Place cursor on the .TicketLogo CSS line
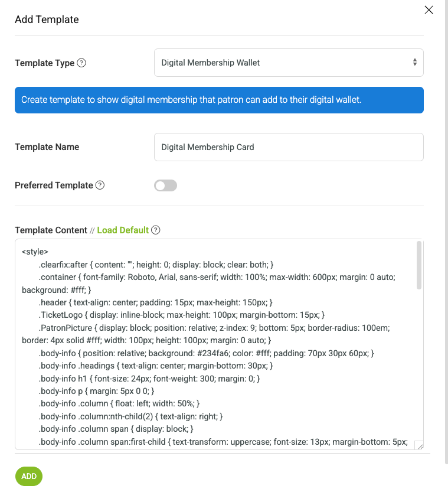 182,315
